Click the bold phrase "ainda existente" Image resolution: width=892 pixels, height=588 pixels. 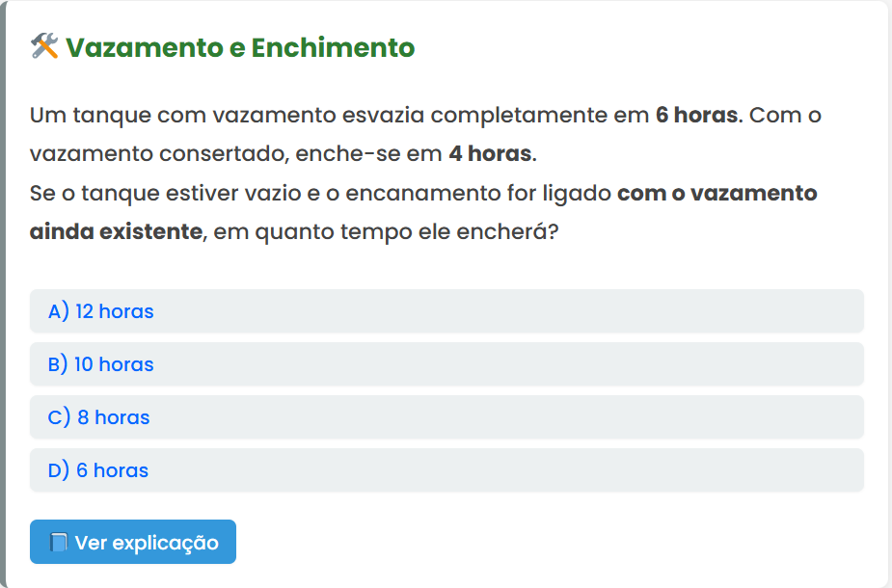click(x=116, y=232)
